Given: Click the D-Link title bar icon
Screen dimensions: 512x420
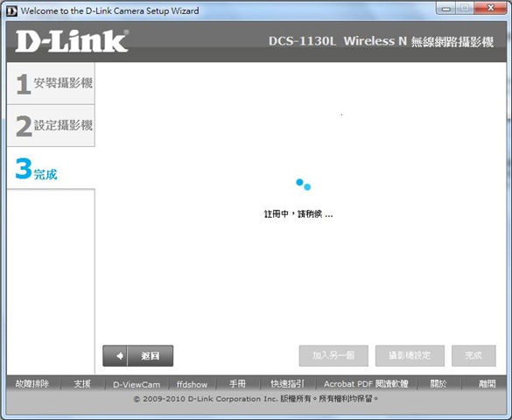Looking at the screenshot, I should (11, 11).
